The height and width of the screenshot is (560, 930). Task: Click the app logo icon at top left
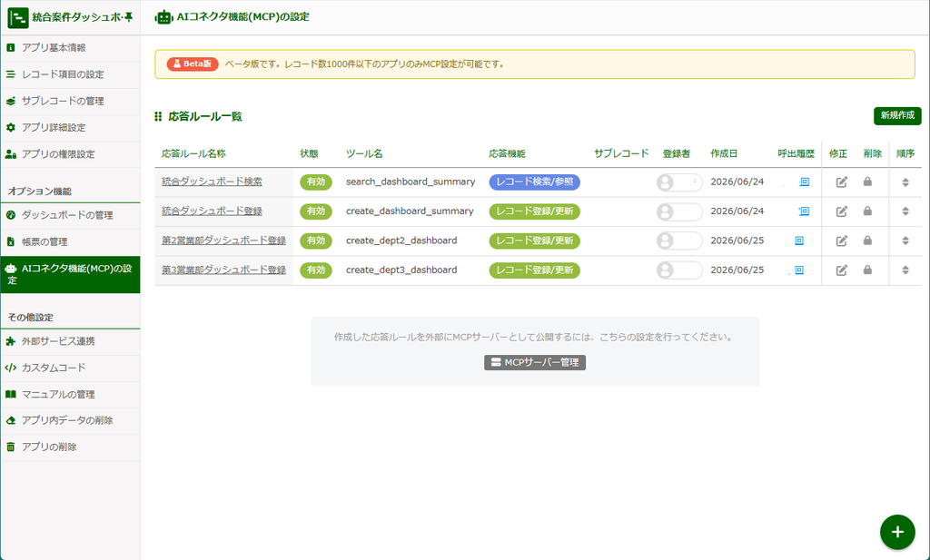18,18
